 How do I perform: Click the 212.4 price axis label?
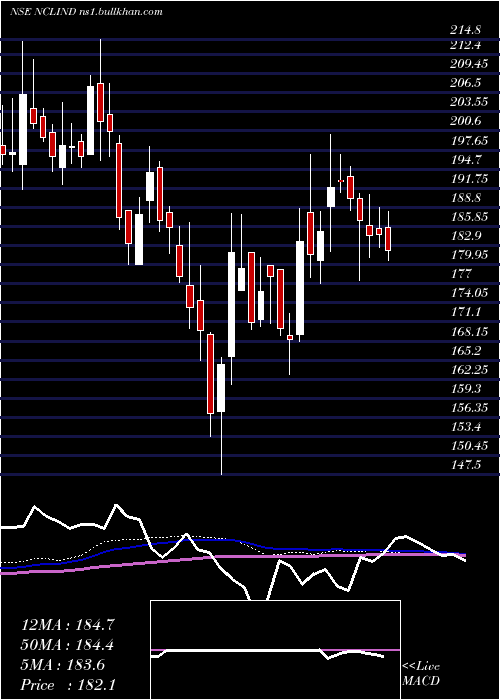pos(466,45)
